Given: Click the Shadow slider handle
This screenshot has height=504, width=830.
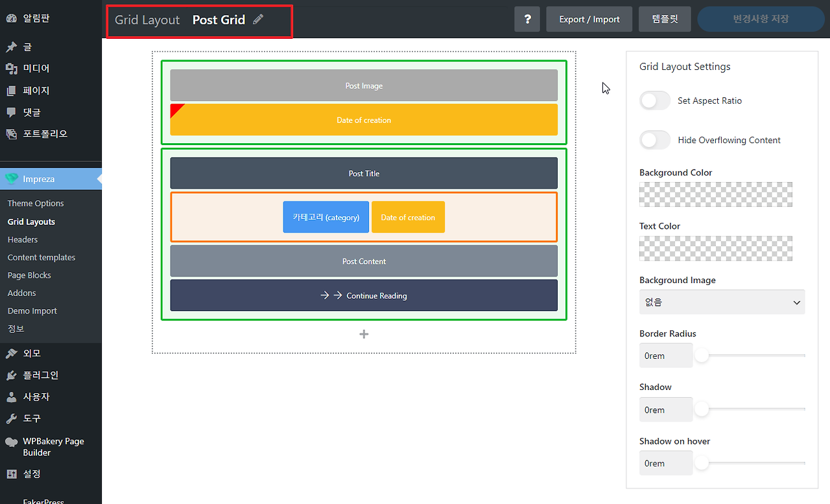Looking at the screenshot, I should (702, 409).
